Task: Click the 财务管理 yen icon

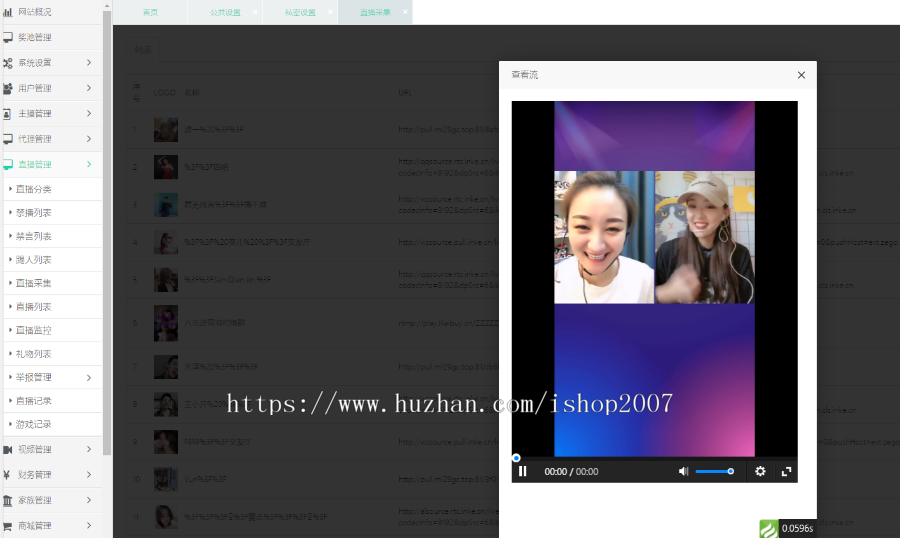Action: pos(8,474)
